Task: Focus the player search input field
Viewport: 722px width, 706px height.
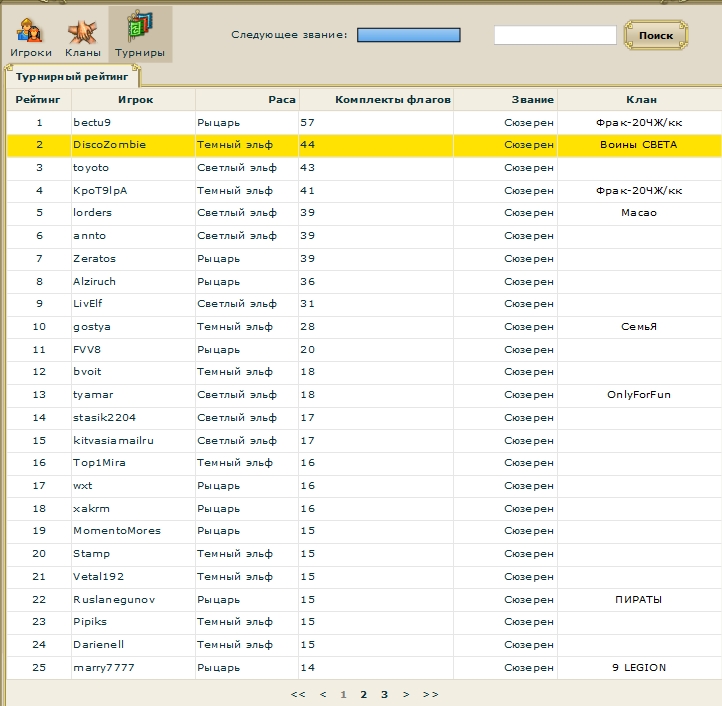Action: (x=555, y=35)
